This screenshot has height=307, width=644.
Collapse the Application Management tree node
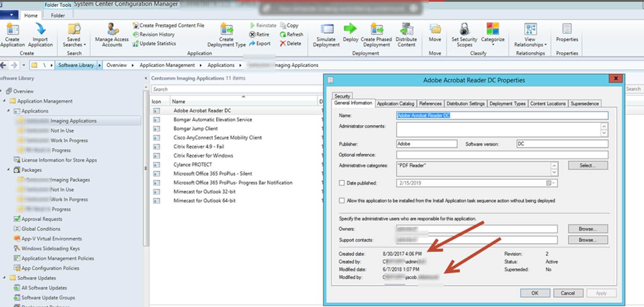click(x=4, y=101)
